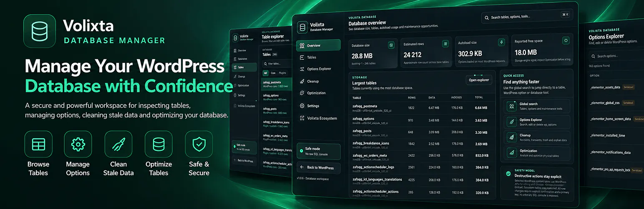Click the _elementor_assets_data option

coord(605,87)
